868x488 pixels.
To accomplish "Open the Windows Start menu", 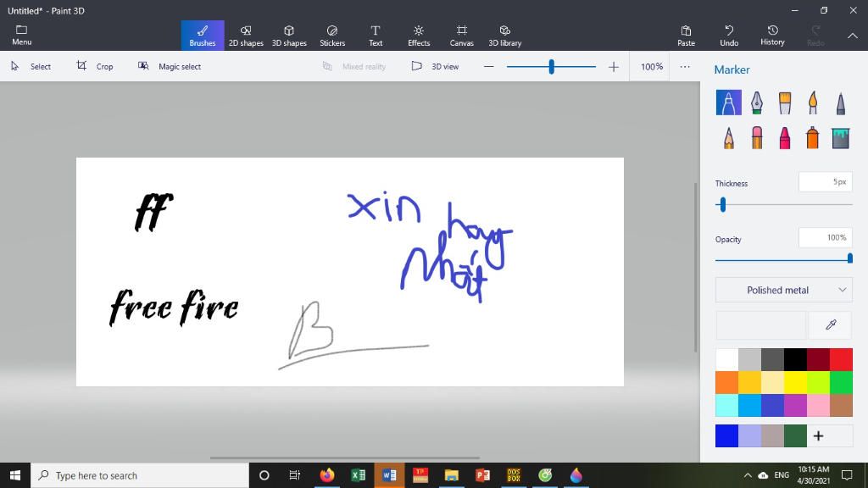I will [x=15, y=475].
